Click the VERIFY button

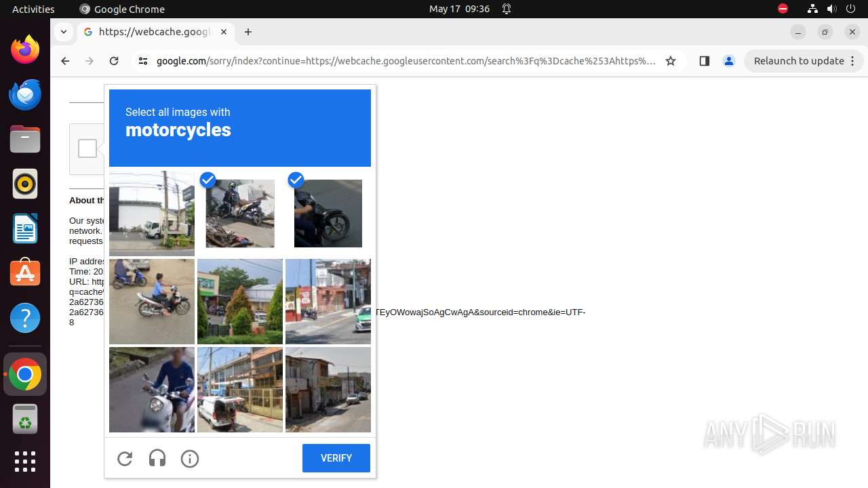336,458
